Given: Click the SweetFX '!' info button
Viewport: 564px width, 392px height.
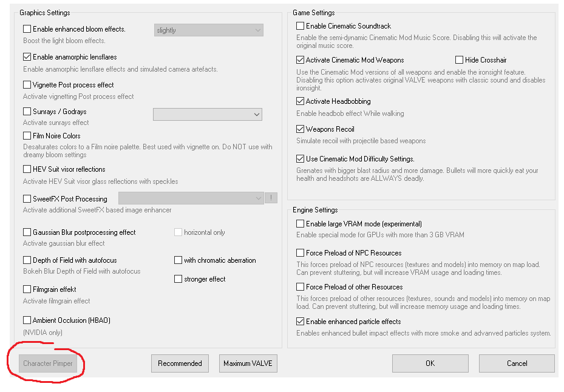Looking at the screenshot, I should pos(271,198).
